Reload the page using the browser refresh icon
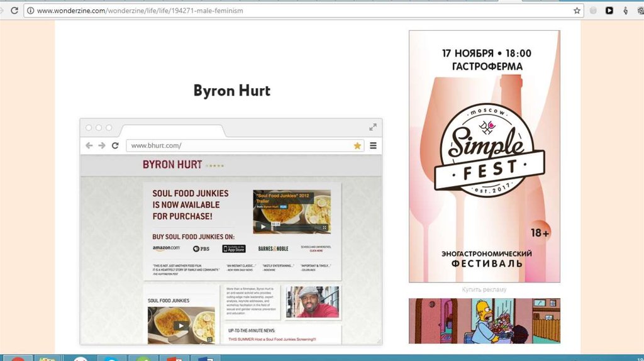 click(x=12, y=11)
